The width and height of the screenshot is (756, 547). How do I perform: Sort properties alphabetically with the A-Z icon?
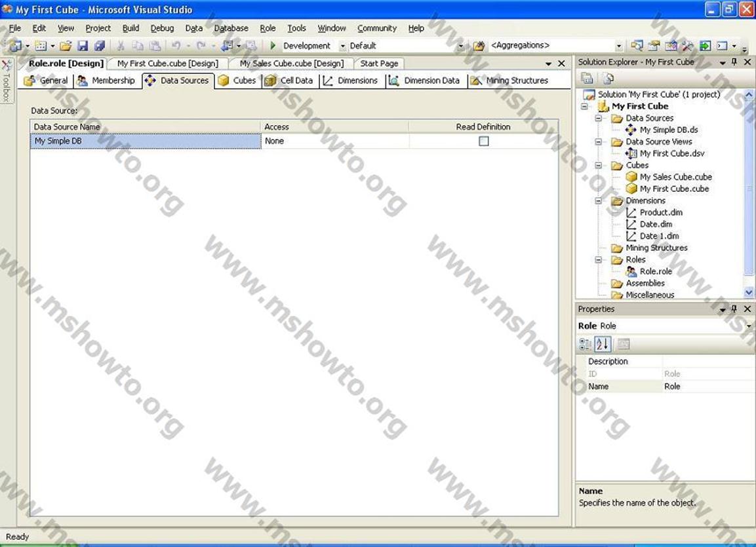click(603, 344)
